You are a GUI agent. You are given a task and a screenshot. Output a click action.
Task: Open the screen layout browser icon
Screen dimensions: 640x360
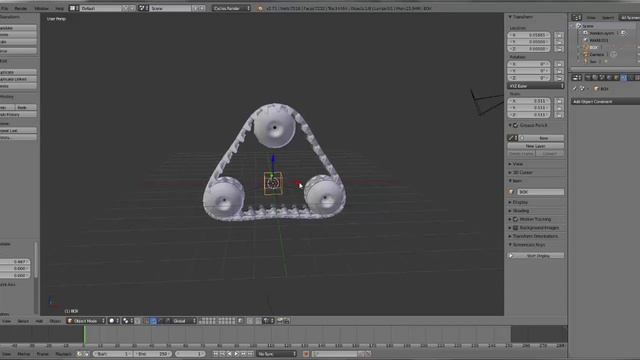pyautogui.click(x=74, y=8)
